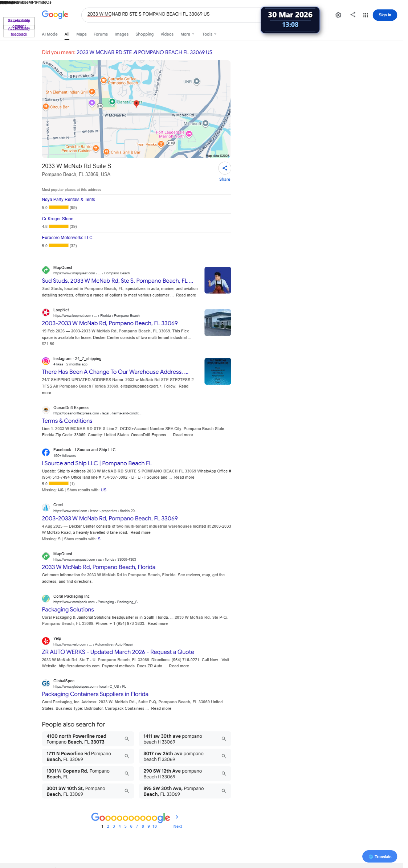
Task: Open OceanDrift Terms & Conditions result
Action: coord(67,421)
